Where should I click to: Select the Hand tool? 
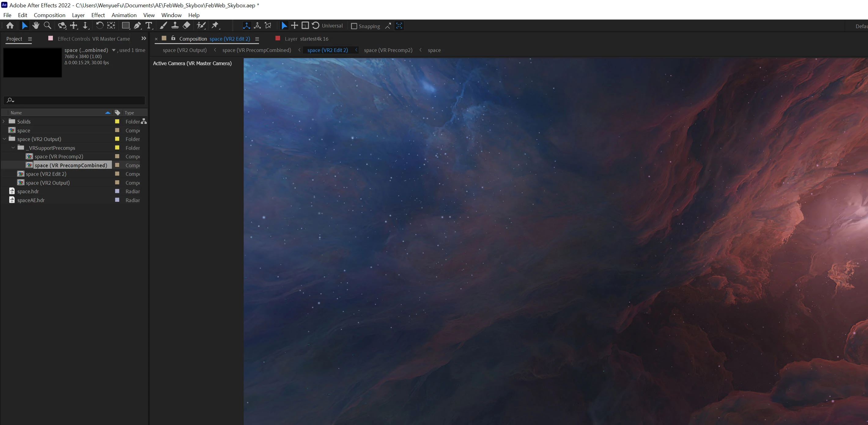coord(36,26)
